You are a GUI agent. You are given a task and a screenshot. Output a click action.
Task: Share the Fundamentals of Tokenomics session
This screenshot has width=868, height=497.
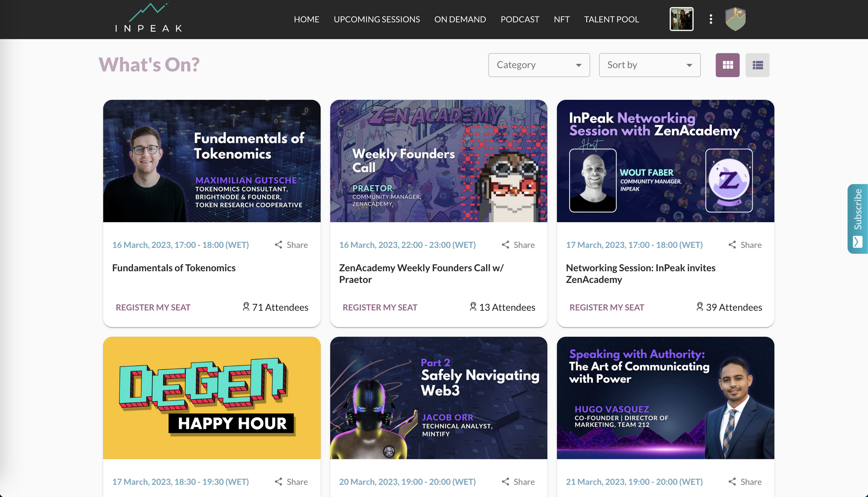click(x=291, y=245)
